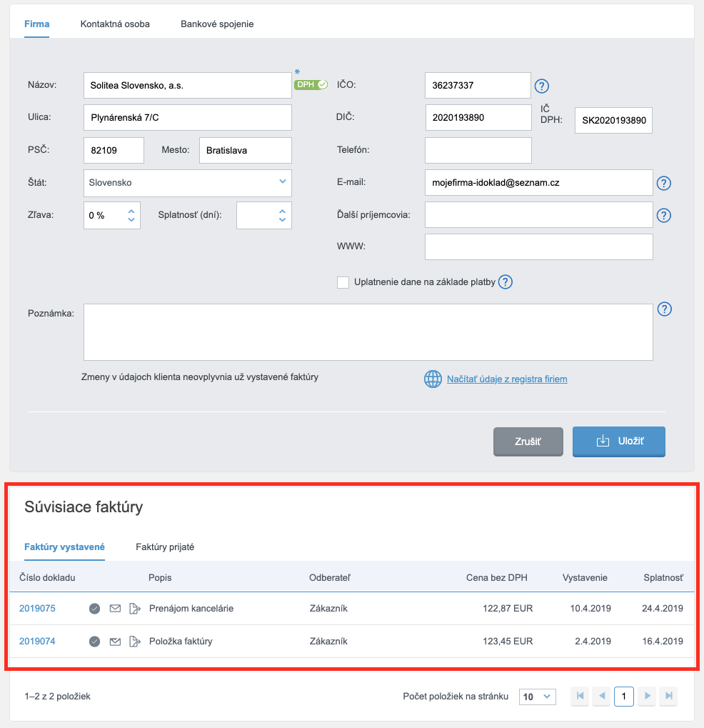This screenshot has height=728, width=704.
Task: Click the green DPH verified badge
Action: 311,84
